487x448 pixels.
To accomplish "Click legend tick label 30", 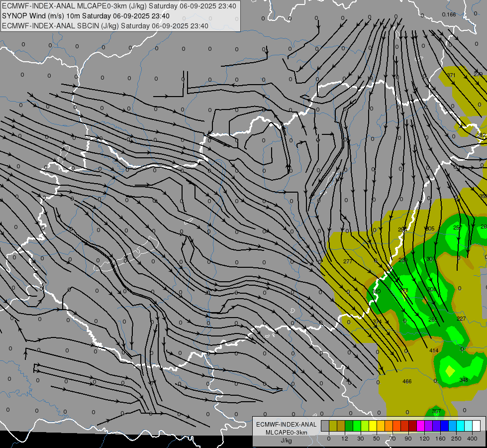I will 361,439.
